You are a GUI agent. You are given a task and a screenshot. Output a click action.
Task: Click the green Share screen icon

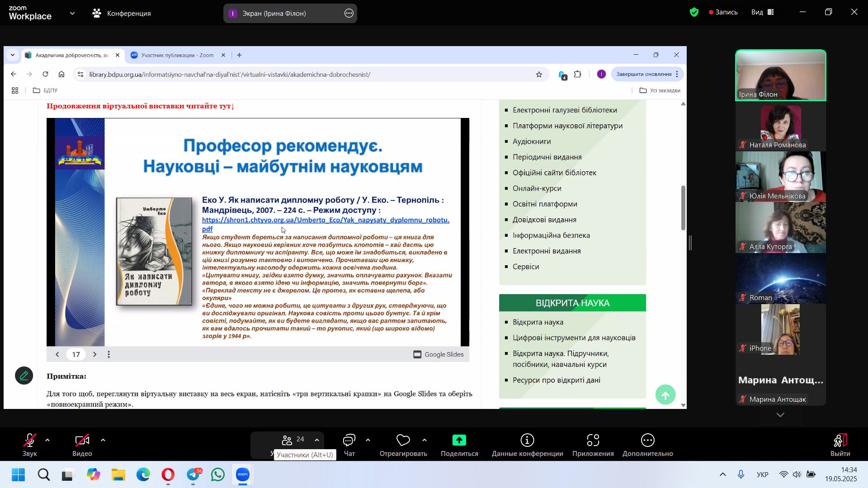tap(459, 441)
